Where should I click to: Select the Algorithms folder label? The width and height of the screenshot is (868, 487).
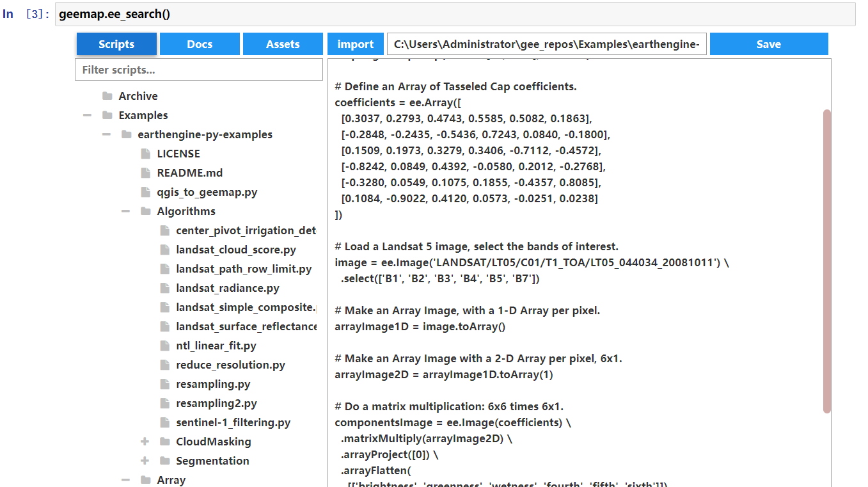click(x=186, y=211)
